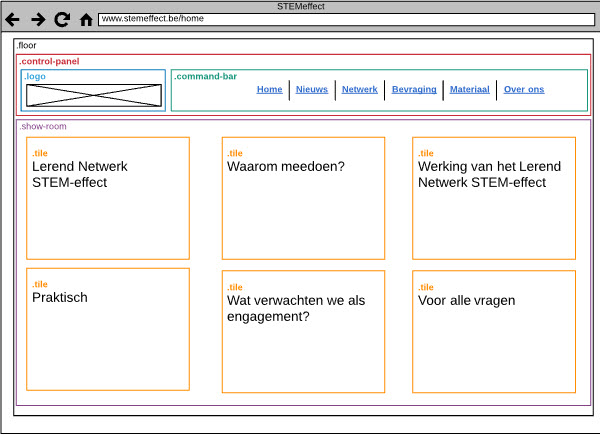
Task: Open the Bevraging navigation link
Action: pos(414,90)
